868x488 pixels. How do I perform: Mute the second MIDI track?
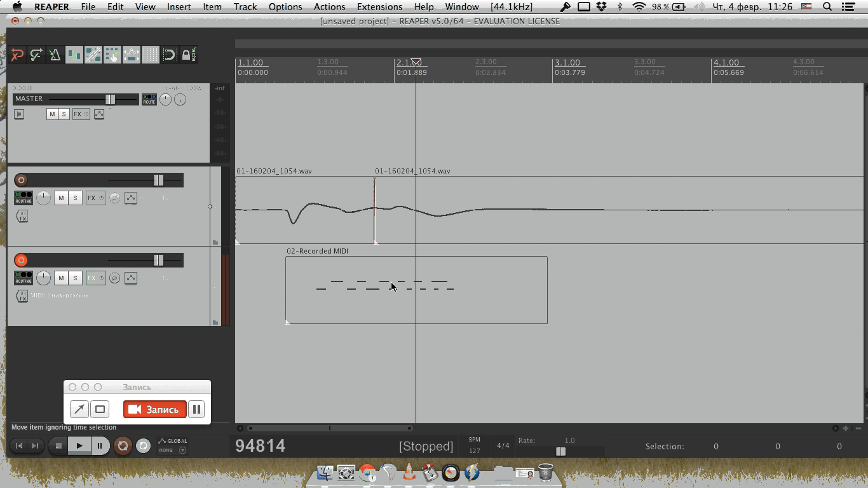click(x=61, y=278)
